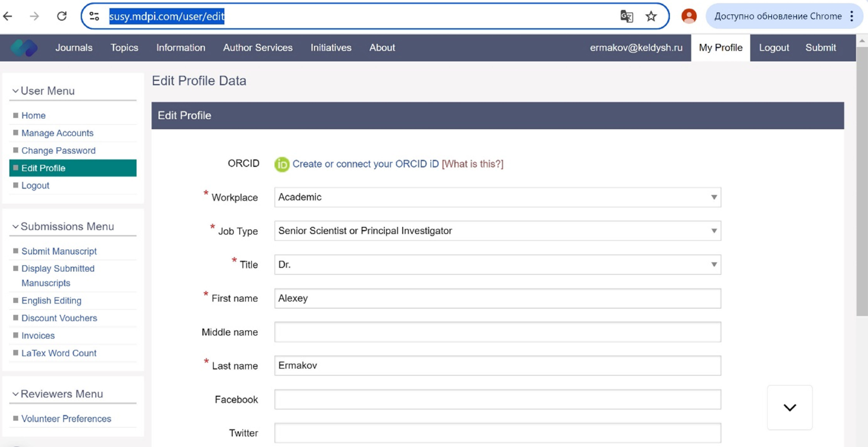868x447 pixels.
Task: Open site information icon in address bar
Action: (94, 16)
